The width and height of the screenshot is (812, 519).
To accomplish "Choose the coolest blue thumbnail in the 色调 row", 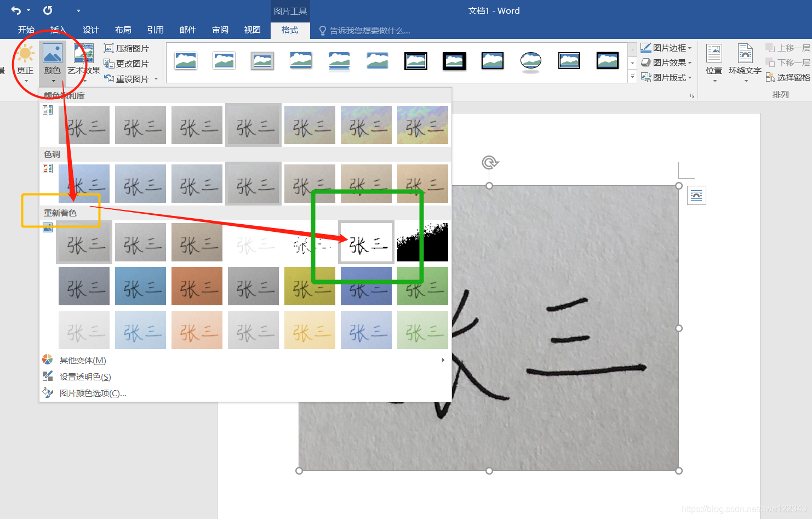I will [84, 184].
